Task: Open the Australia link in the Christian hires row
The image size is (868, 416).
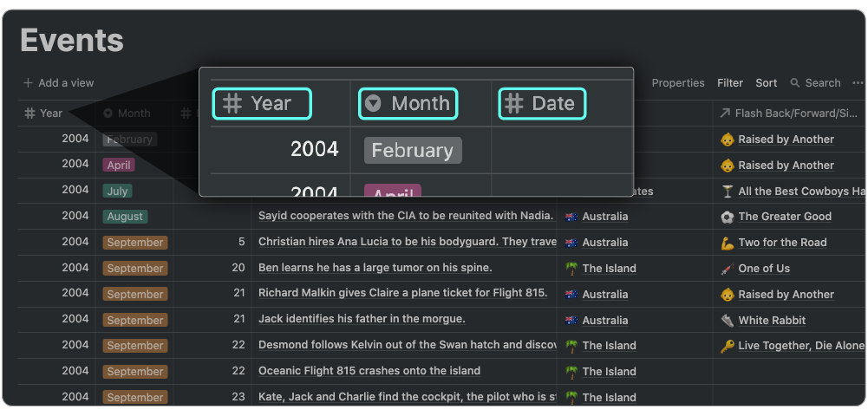Action: (605, 243)
